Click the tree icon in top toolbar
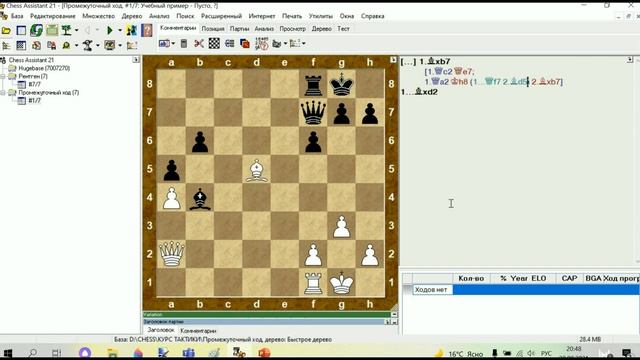The image size is (640, 360). 66,30
